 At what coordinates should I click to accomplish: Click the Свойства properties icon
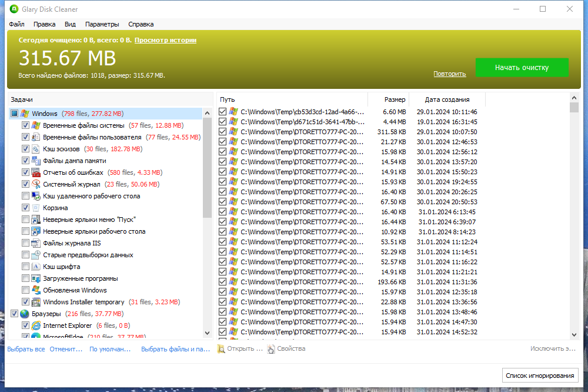tap(270, 349)
